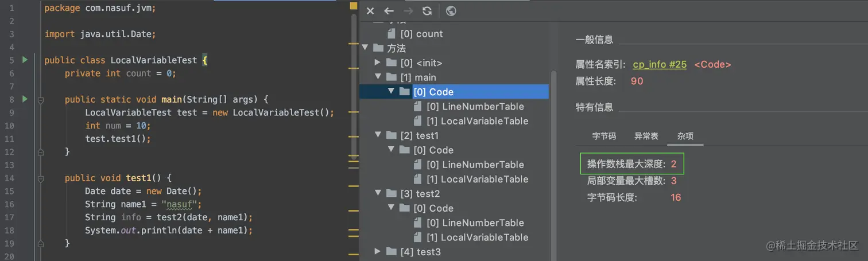Click the reload icon in toolbar

pyautogui.click(x=427, y=11)
